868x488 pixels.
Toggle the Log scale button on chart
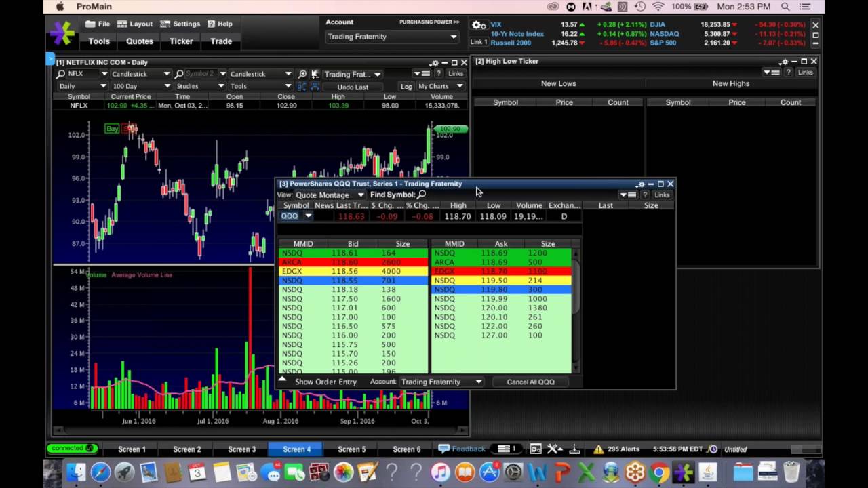point(406,87)
